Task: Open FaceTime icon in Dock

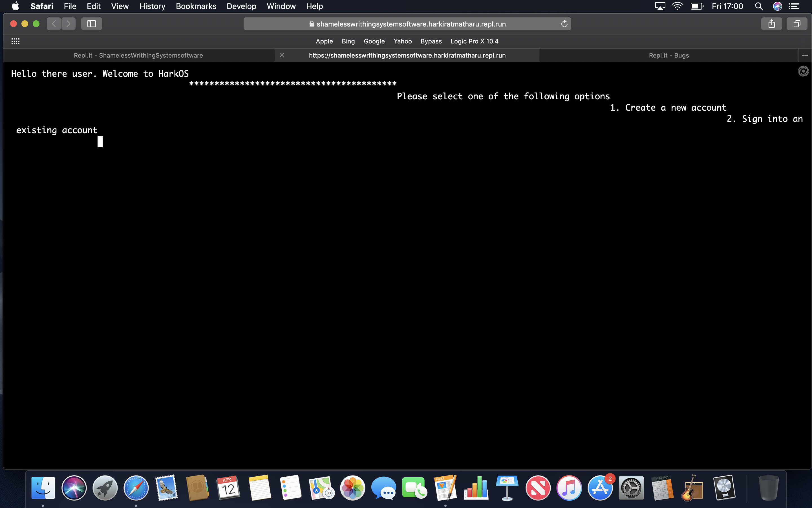Action: click(414, 488)
